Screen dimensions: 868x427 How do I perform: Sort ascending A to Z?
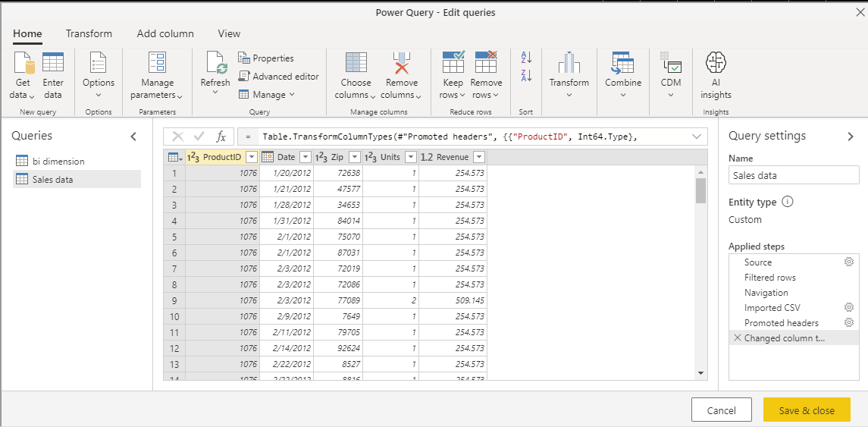[x=526, y=57]
